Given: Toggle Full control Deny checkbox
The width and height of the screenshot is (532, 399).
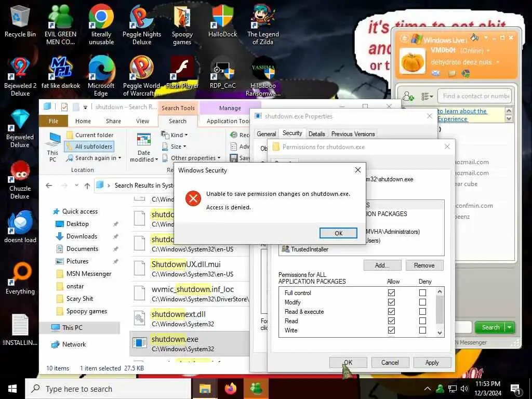Looking at the screenshot, I should (x=422, y=292).
